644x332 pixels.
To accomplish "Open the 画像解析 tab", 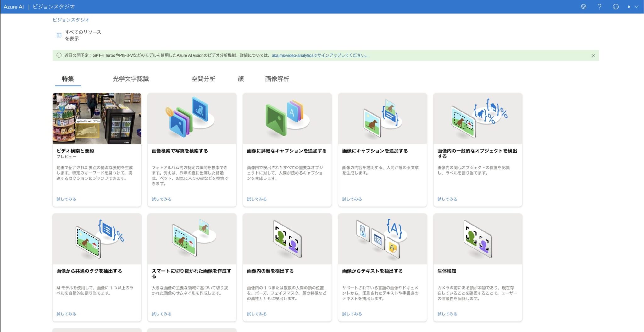I will [x=277, y=79].
